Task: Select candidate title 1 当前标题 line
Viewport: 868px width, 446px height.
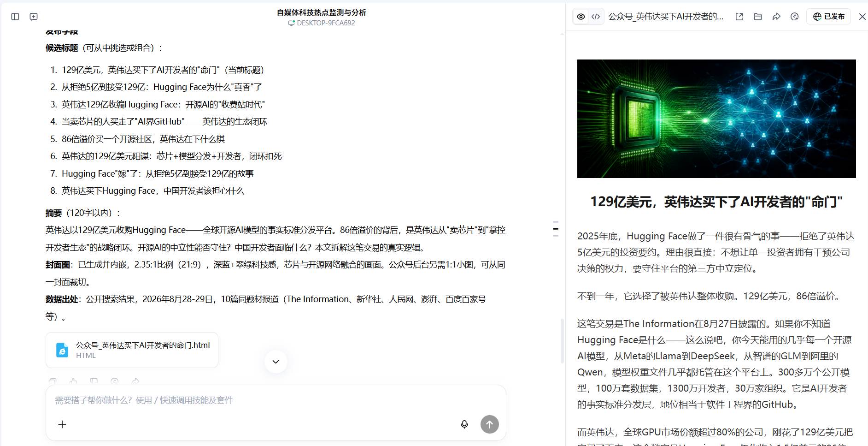Action: point(163,70)
